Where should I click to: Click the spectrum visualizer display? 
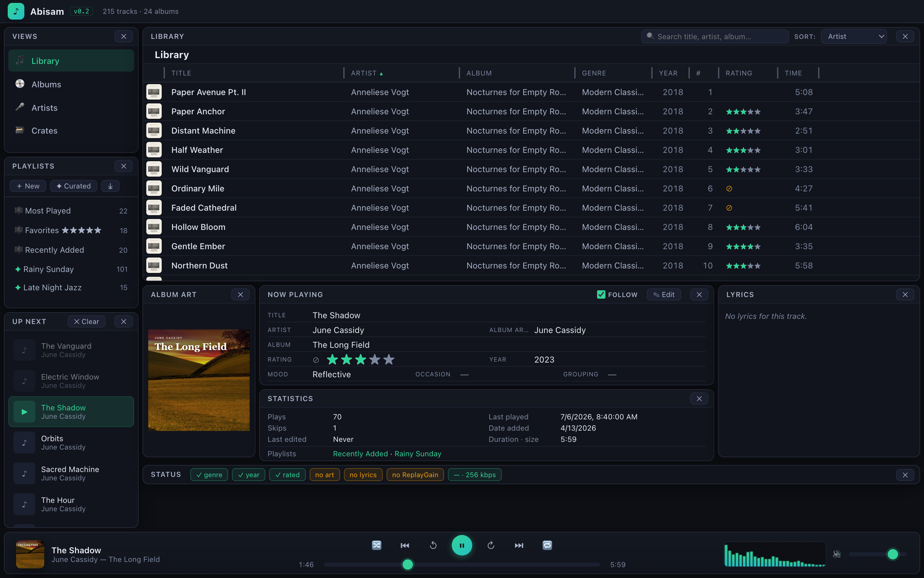point(775,554)
